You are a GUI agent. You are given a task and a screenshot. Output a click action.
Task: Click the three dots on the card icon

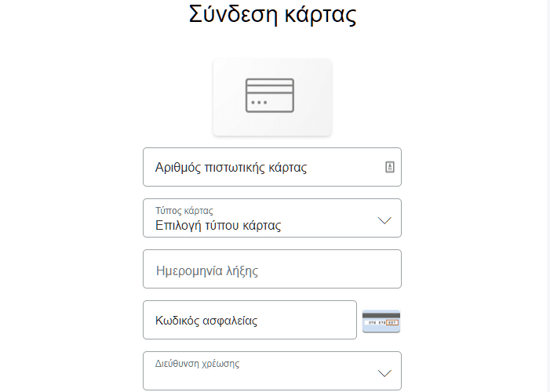point(259,103)
